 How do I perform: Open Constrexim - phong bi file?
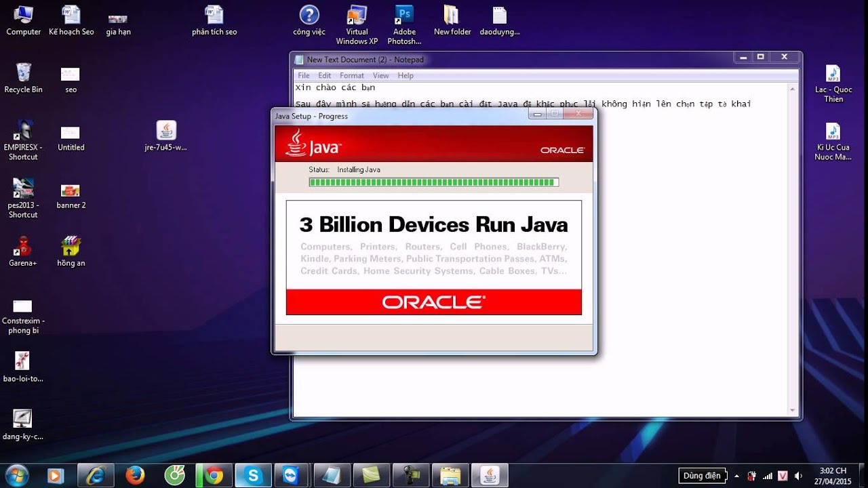(x=23, y=317)
